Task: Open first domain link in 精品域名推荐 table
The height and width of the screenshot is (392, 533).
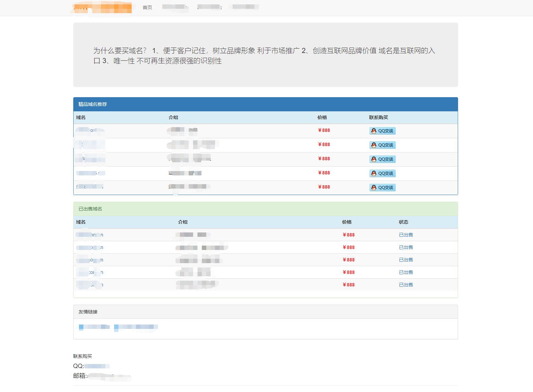Action: (90, 130)
